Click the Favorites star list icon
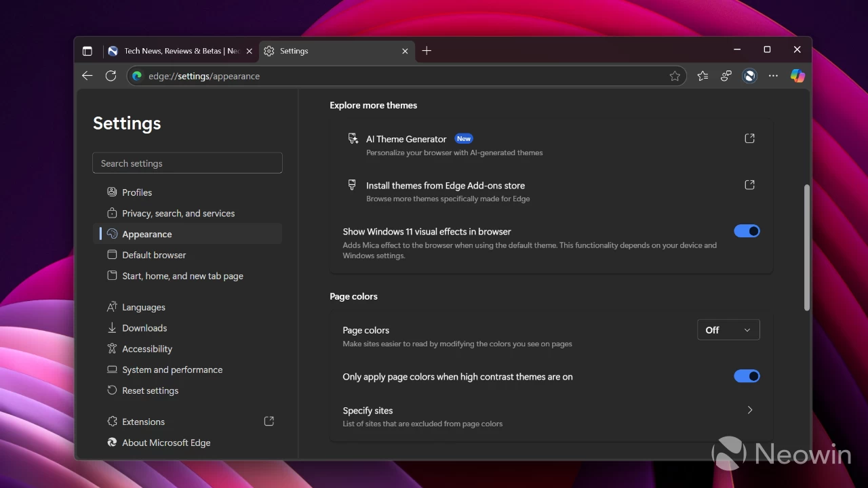 click(x=703, y=76)
